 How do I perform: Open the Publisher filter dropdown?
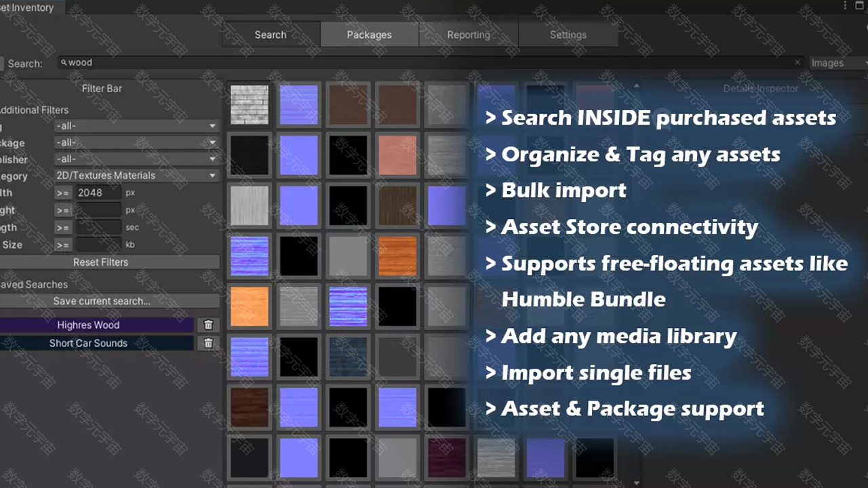pos(136,159)
